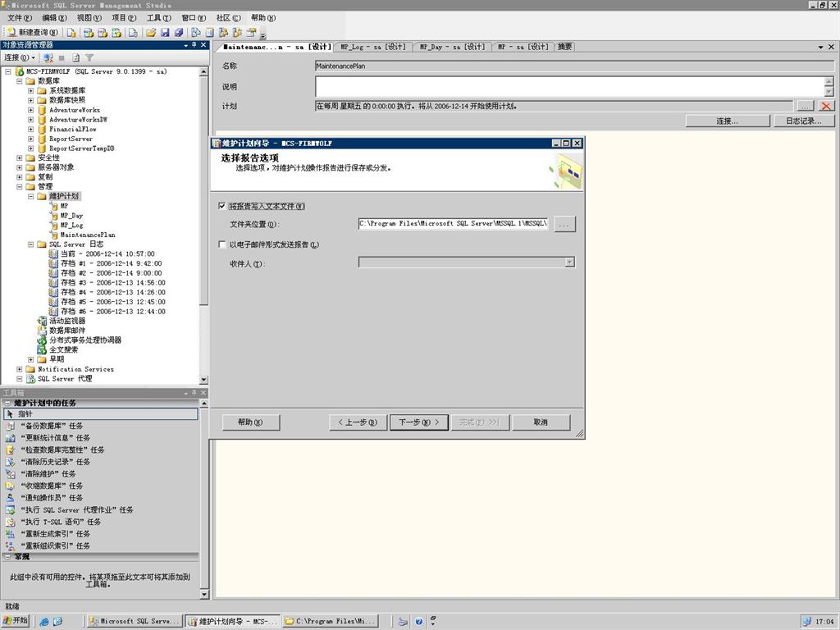Click the 日志记录... button in designer

coord(804,121)
